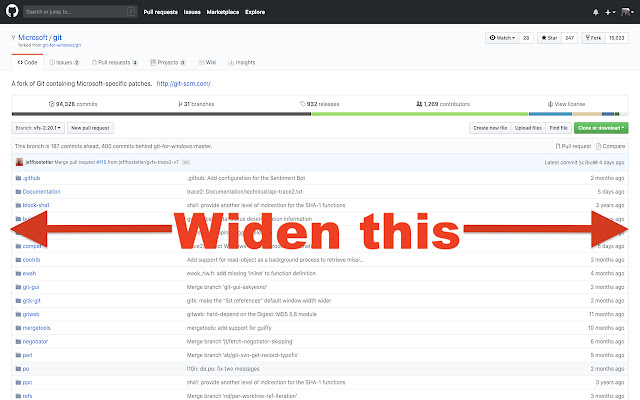Switch to the Issues tab
This screenshot has width=640, height=400.
pos(64,62)
